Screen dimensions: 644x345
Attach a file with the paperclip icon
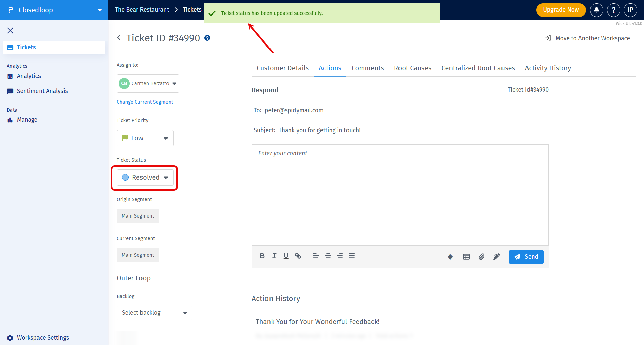click(x=482, y=257)
